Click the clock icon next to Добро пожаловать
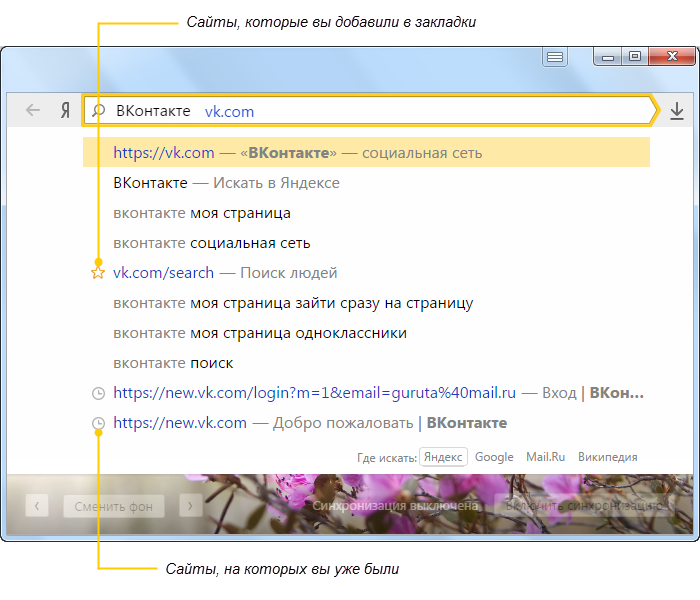 click(x=98, y=423)
